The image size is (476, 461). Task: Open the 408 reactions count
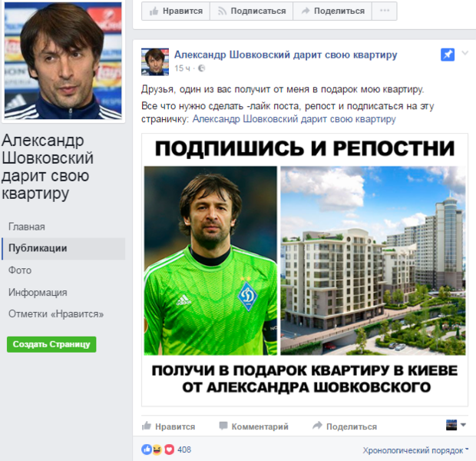click(x=184, y=449)
